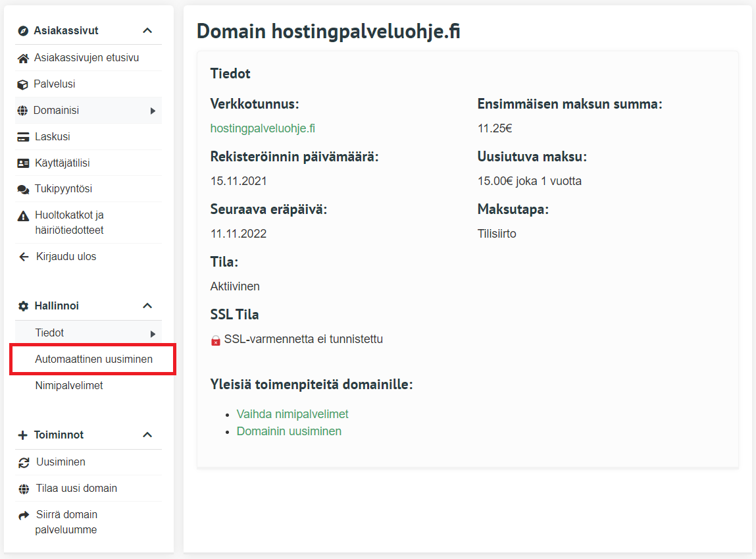Click the globe icon beside Tilaa uusi domain
The image size is (756, 559).
(24, 489)
